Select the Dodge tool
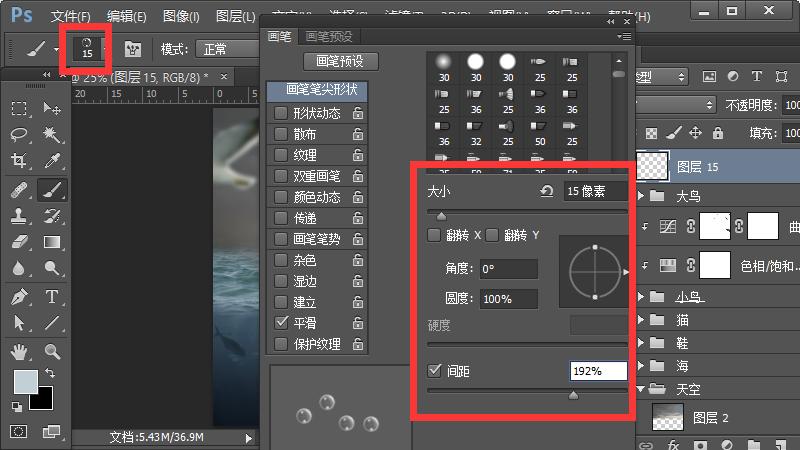This screenshot has height=450, width=800. pyautogui.click(x=52, y=268)
